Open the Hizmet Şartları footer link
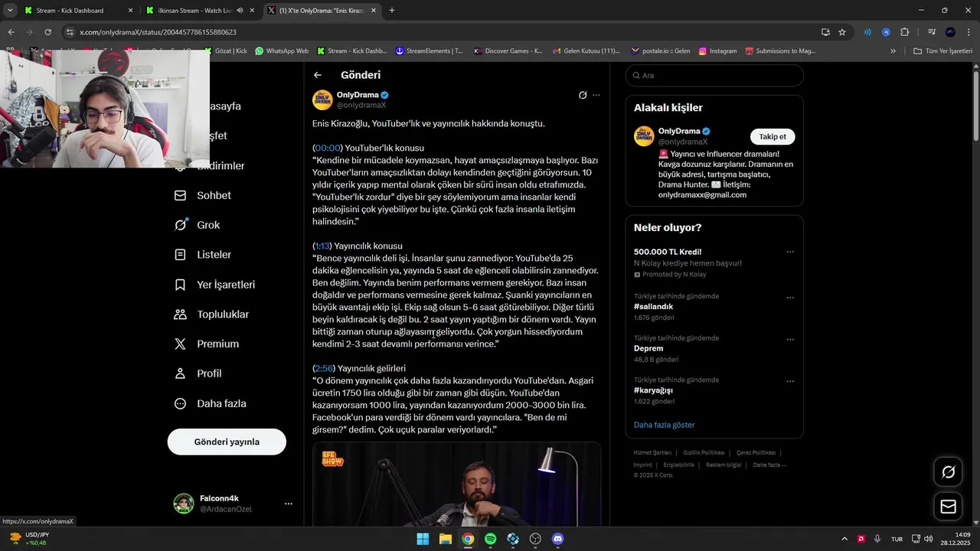 (x=652, y=453)
